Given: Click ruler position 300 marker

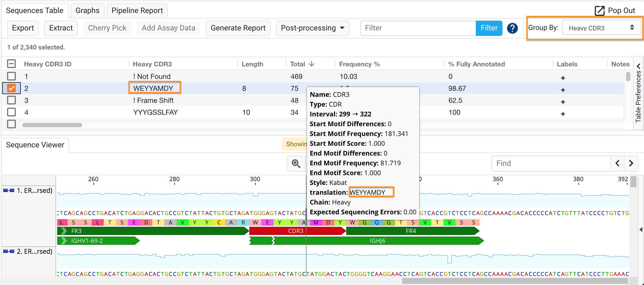Looking at the screenshot, I should [255, 179].
